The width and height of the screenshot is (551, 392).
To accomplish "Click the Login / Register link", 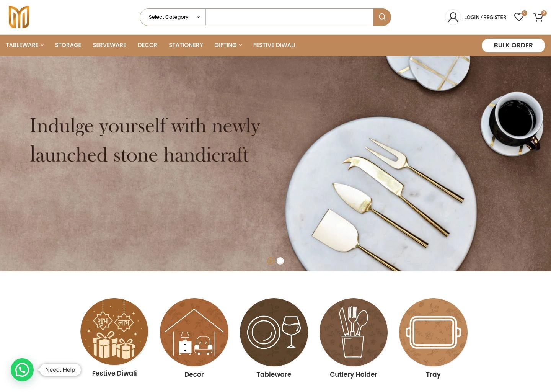I will tap(485, 17).
